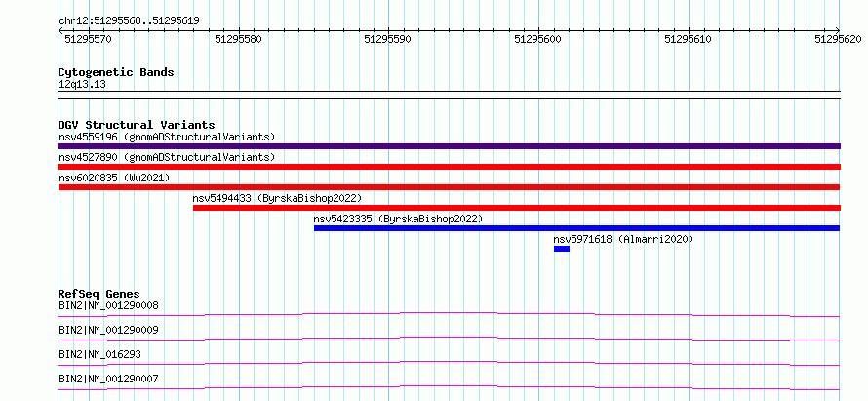The image size is (868, 401).
Task: Click the blue nsv5423335 variant bar
Action: (576, 228)
